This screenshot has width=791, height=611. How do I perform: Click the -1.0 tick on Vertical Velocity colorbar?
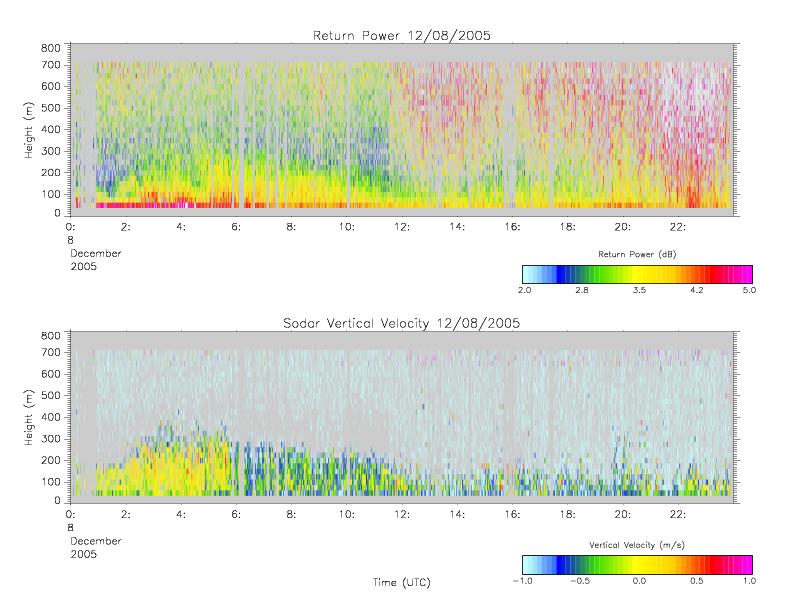click(x=523, y=581)
